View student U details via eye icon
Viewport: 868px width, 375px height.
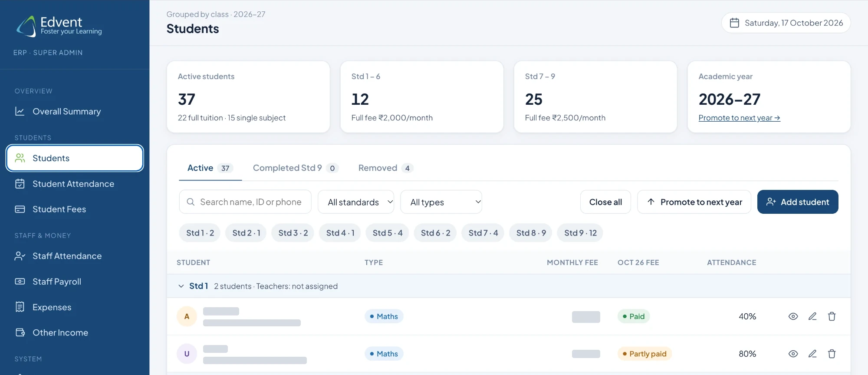(x=793, y=354)
